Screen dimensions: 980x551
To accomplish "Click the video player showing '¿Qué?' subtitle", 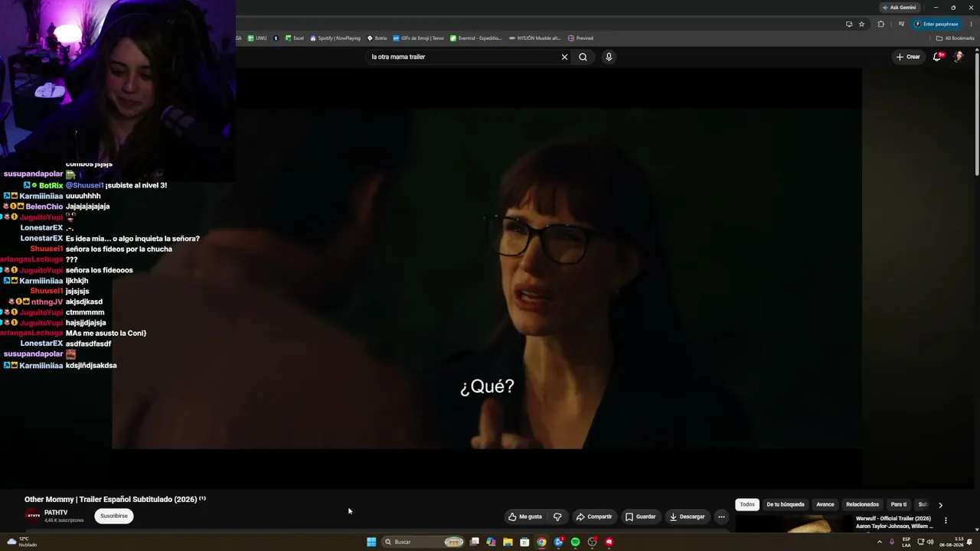I will (x=487, y=278).
